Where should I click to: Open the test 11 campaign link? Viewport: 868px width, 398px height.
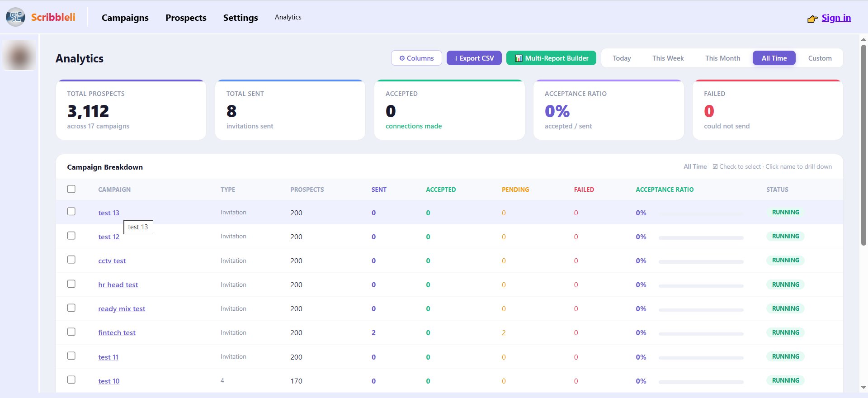(x=108, y=357)
